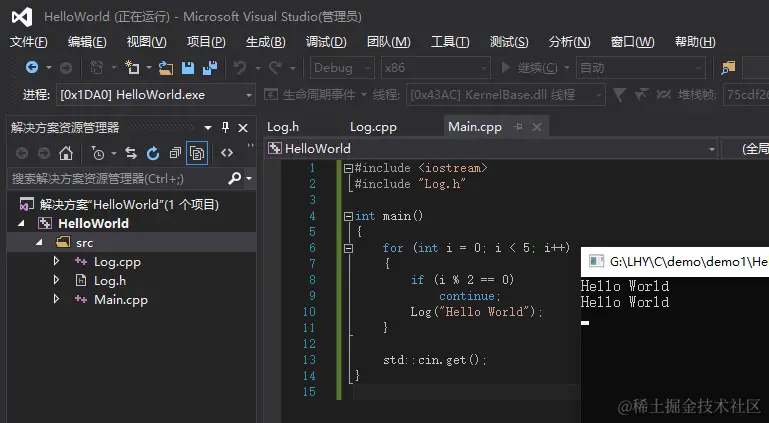Toggle pin on the Solution Explorer panel
The image size is (769, 423).
tap(226, 127)
